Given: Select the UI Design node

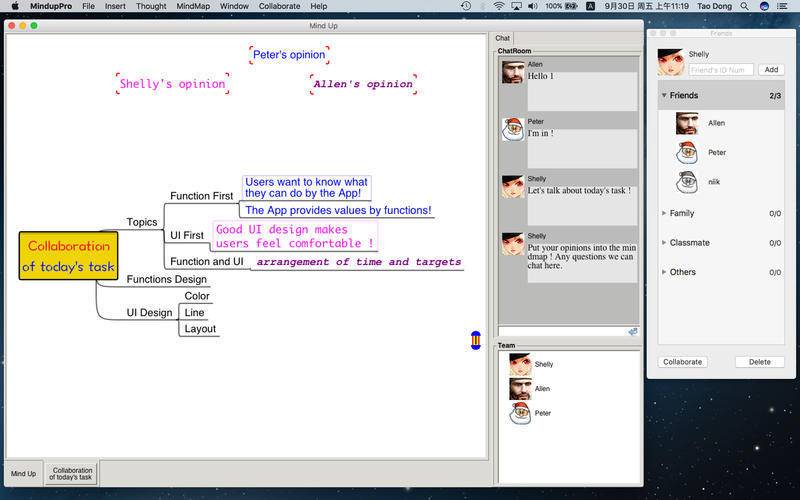Looking at the screenshot, I should [x=149, y=313].
